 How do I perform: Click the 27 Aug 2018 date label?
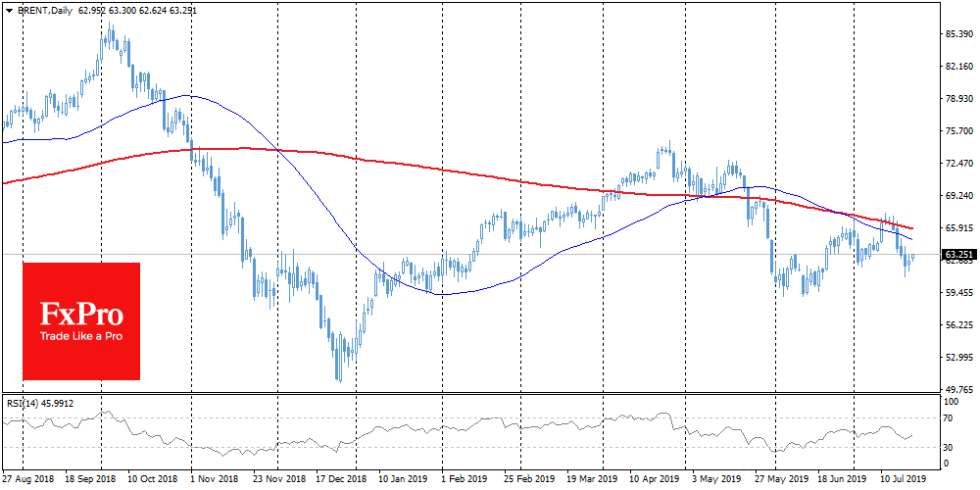click(27, 480)
